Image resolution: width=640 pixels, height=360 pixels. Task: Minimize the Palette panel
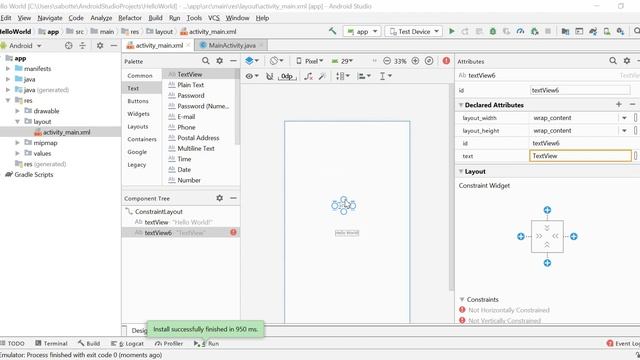(233, 61)
